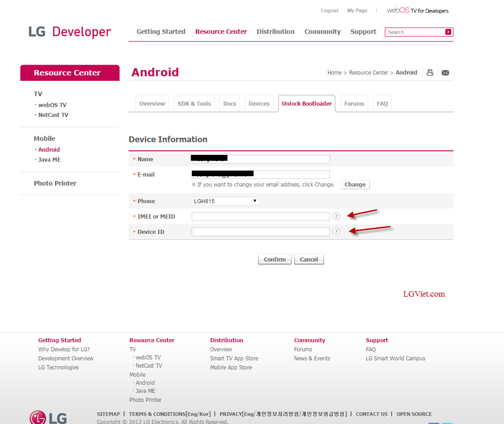The width and height of the screenshot is (504, 424).
Task: Open the help tooltip beside IMEI or MEID
Action: [x=336, y=216]
